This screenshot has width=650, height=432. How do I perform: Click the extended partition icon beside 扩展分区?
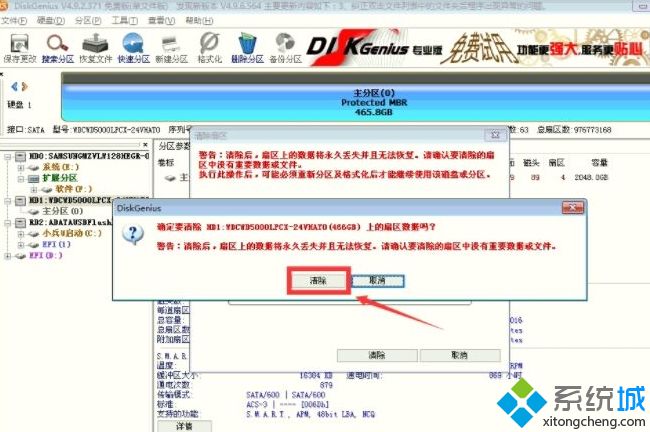coord(34,179)
